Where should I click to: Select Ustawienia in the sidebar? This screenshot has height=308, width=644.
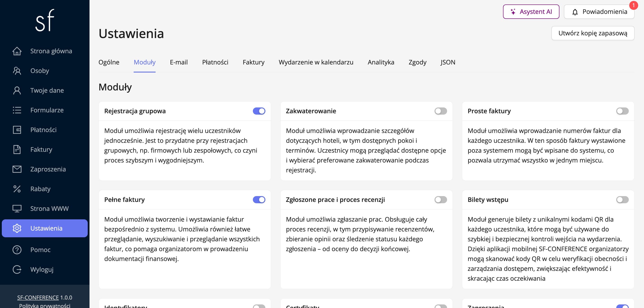[x=45, y=228]
